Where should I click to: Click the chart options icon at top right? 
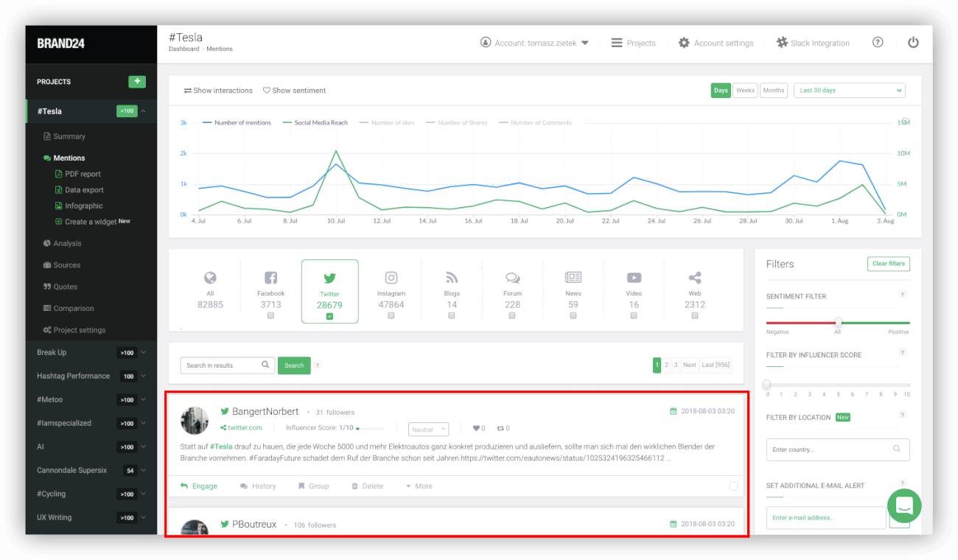(906, 121)
